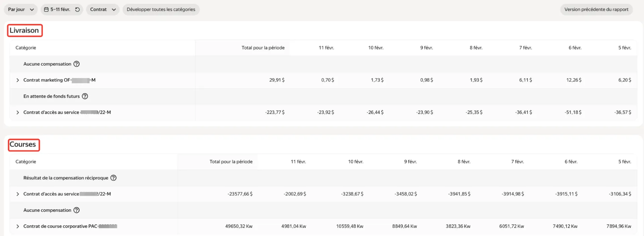
Task: Click Total pour la période header in Livraison
Action: [x=263, y=48]
